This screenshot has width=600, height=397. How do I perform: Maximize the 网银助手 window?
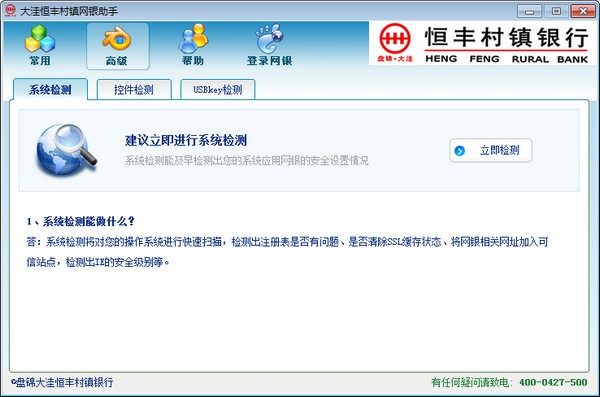pos(556,11)
